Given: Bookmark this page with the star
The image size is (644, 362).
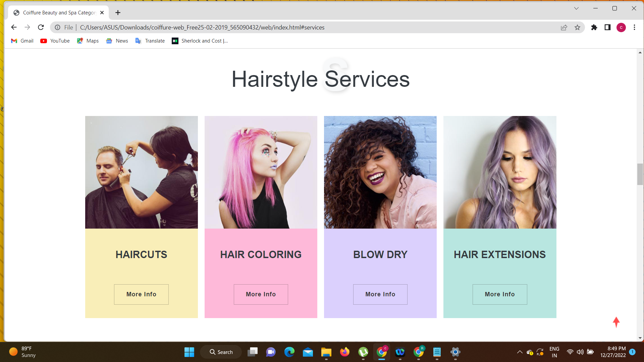Looking at the screenshot, I should tap(578, 27).
